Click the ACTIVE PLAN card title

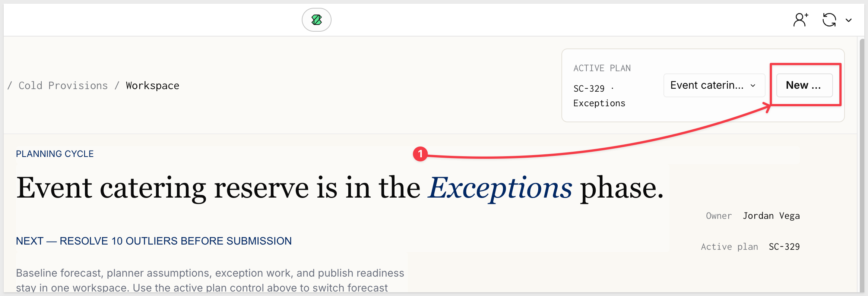(602, 68)
